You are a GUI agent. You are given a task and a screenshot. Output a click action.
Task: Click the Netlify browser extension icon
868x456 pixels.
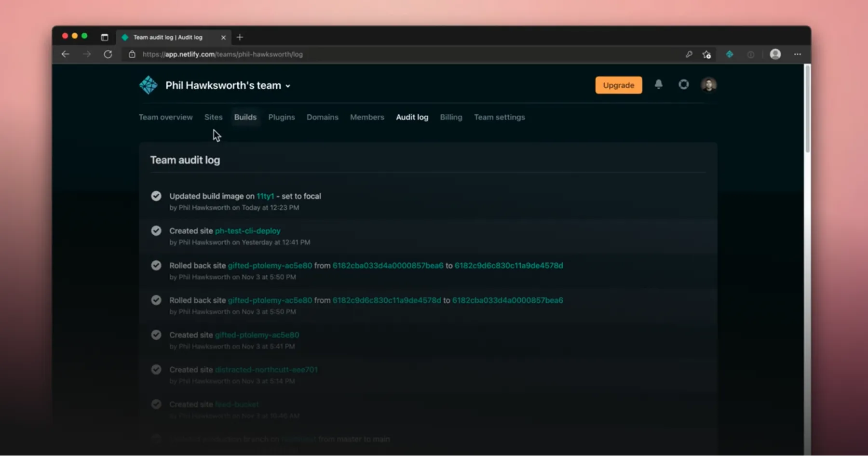point(729,54)
